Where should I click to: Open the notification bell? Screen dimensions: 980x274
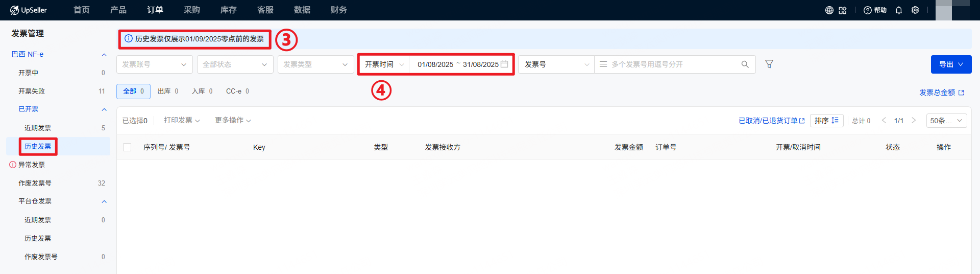click(x=899, y=10)
